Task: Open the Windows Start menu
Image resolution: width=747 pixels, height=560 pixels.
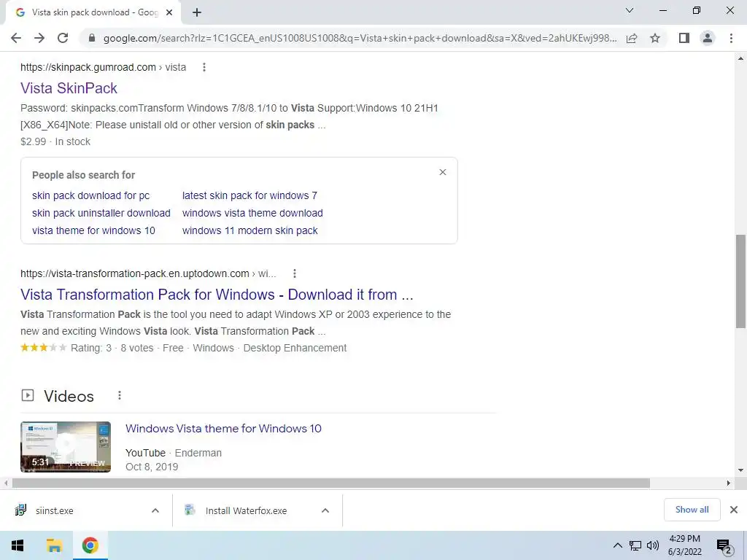Action: pyautogui.click(x=18, y=545)
